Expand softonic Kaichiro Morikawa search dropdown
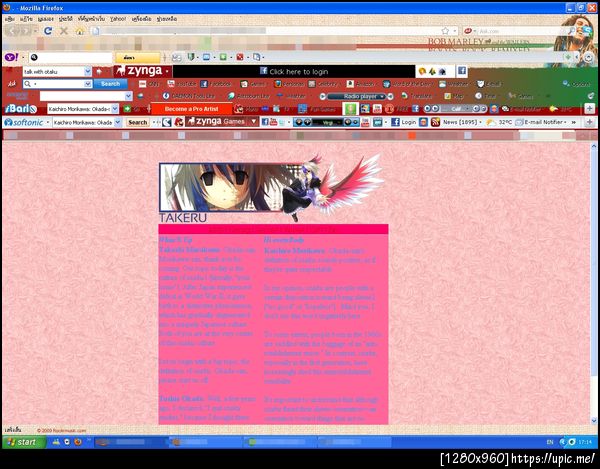Screen dimensions: 600x469 coord(118,122)
